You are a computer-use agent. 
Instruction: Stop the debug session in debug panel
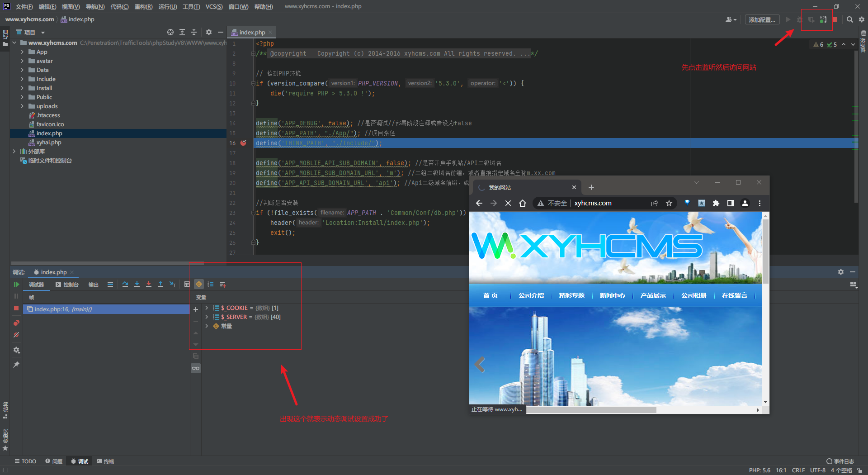point(16,308)
